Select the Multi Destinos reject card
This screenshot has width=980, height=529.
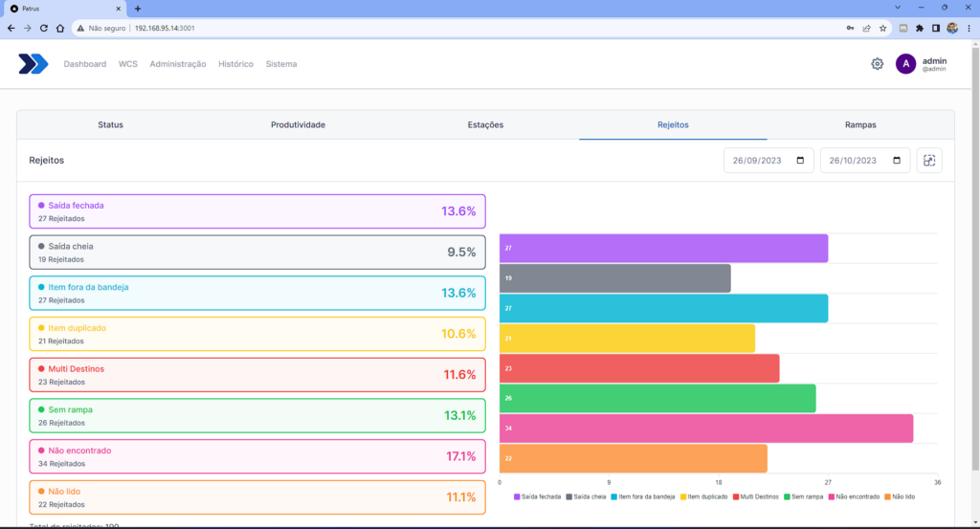click(257, 375)
